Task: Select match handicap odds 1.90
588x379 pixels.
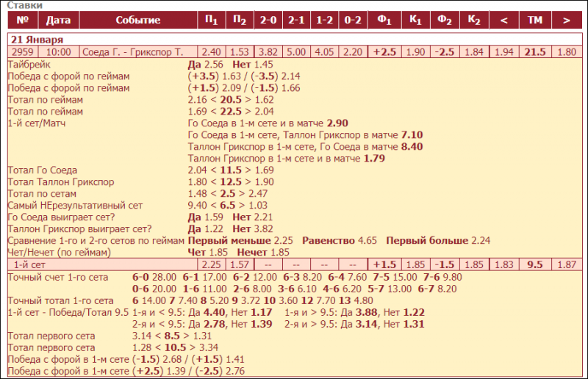Action: click(415, 51)
